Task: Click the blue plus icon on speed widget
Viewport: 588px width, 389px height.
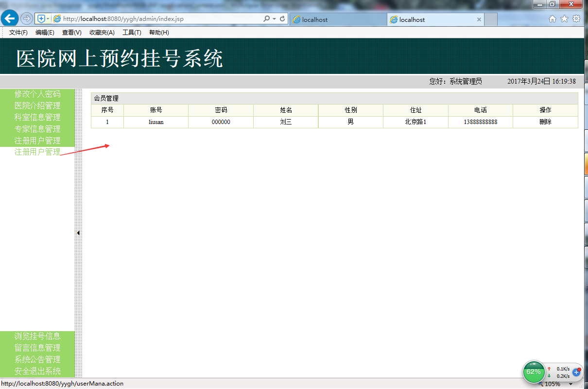Action: click(577, 372)
